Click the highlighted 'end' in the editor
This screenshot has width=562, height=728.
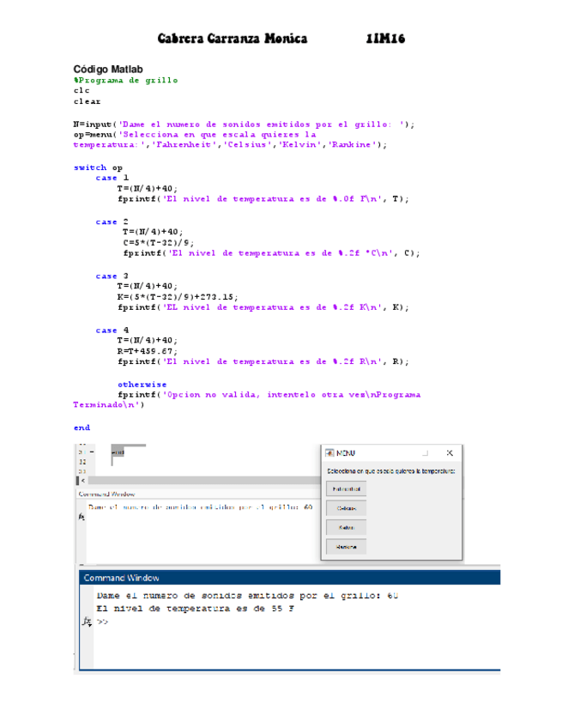118,452
